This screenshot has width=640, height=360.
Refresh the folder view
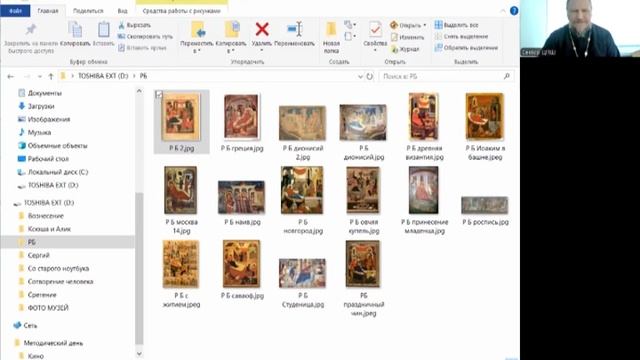(x=369, y=76)
